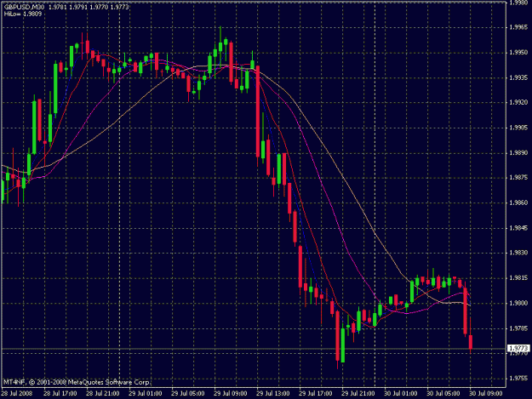Click the 1.9860 price axis label
Screen dimensions: 532x399
pos(518,202)
